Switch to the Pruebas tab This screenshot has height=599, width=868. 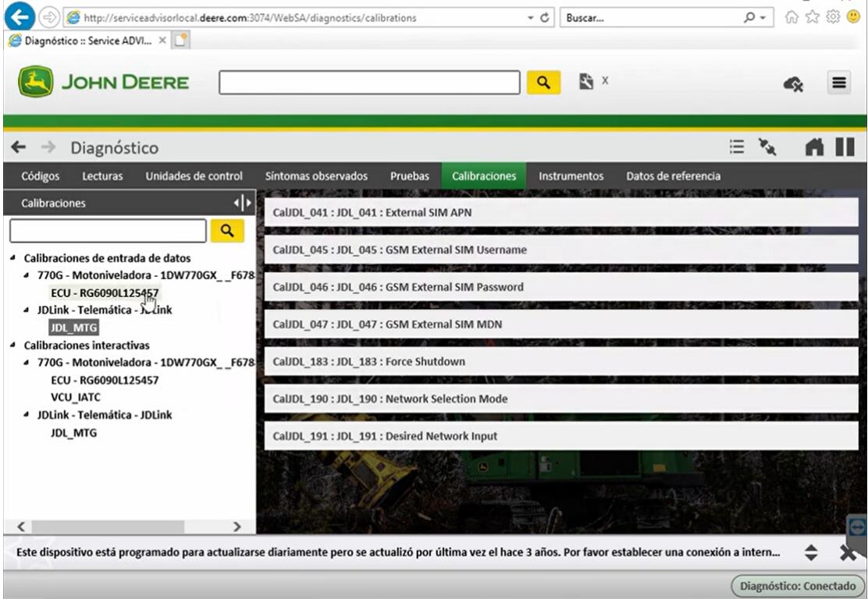410,176
